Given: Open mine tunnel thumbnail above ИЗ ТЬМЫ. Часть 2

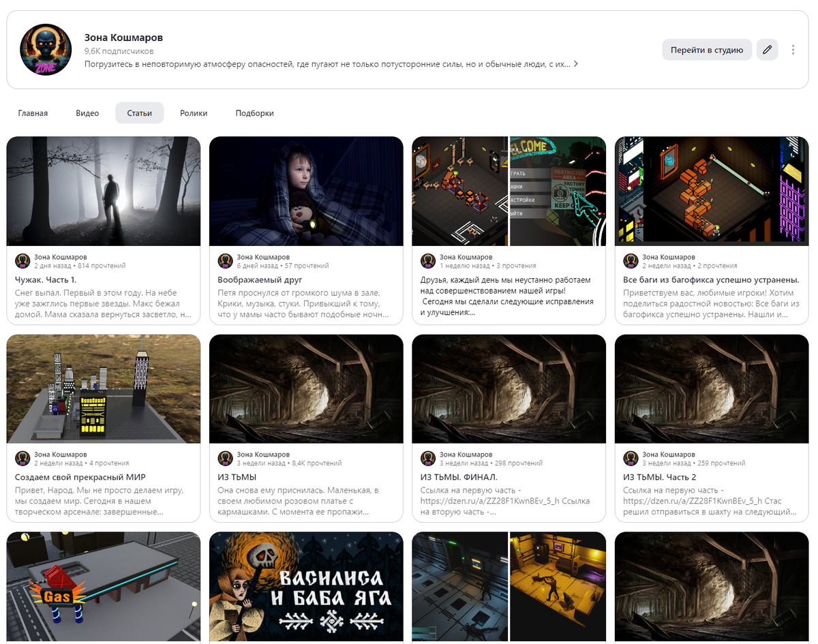Looking at the screenshot, I should tap(712, 389).
